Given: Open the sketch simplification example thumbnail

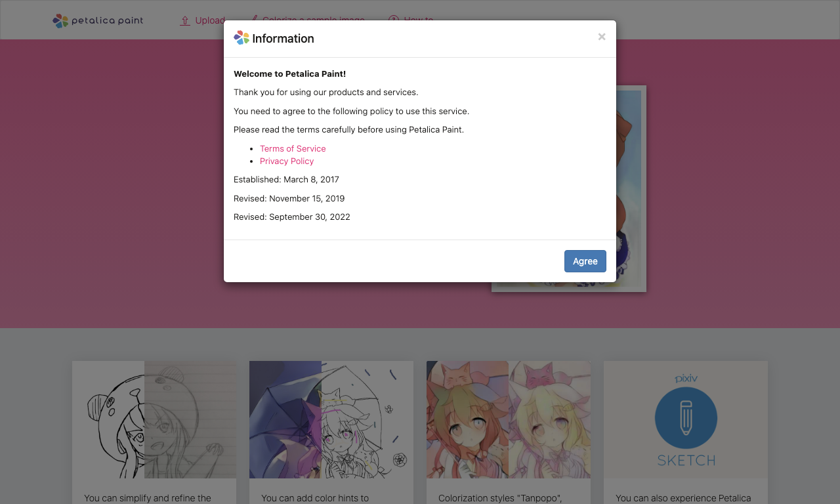Looking at the screenshot, I should pyautogui.click(x=154, y=419).
